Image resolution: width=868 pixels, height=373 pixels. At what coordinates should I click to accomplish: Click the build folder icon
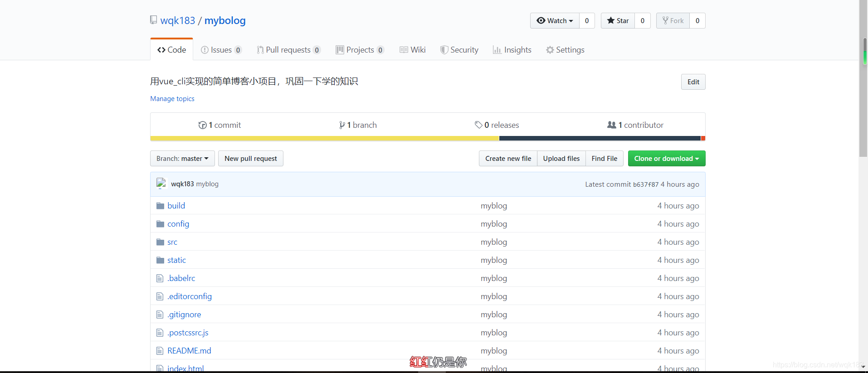coord(160,206)
